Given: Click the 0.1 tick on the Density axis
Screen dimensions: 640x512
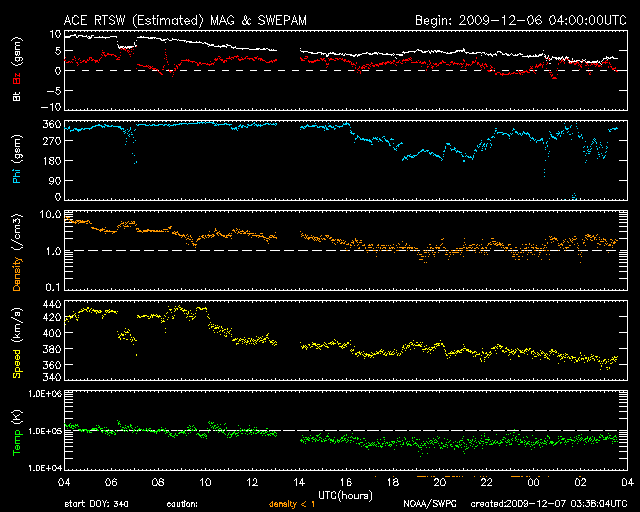Looking at the screenshot, I should click(53, 287).
